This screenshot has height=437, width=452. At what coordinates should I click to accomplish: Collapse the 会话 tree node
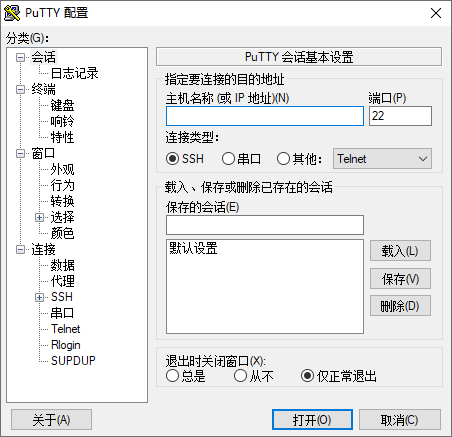pyautogui.click(x=21, y=58)
